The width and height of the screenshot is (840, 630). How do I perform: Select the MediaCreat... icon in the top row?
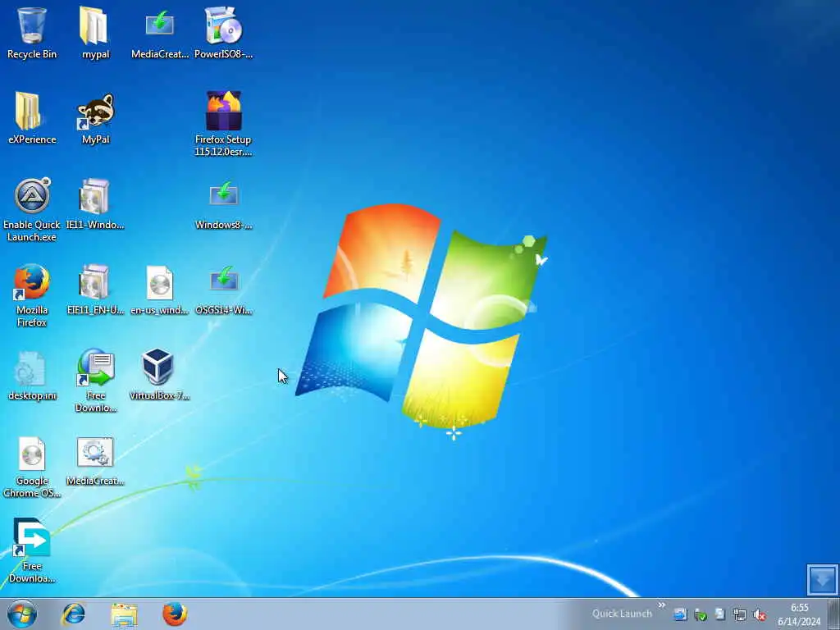click(x=160, y=32)
